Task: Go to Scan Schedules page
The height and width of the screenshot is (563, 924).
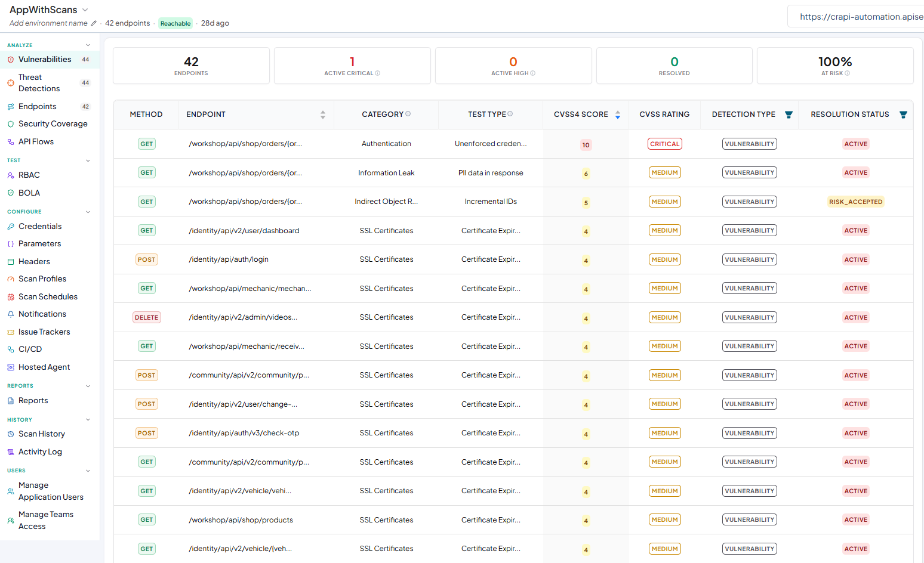Action: [x=48, y=296]
